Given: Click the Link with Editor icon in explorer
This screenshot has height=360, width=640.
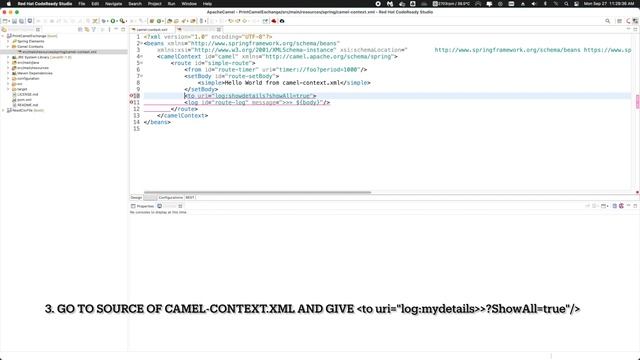Looking at the screenshot, I should click(x=87, y=29).
